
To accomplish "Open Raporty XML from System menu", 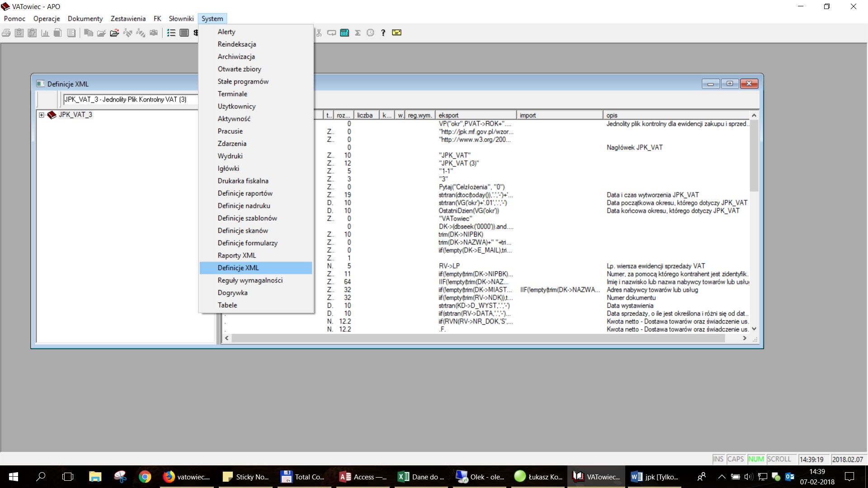I will 236,255.
